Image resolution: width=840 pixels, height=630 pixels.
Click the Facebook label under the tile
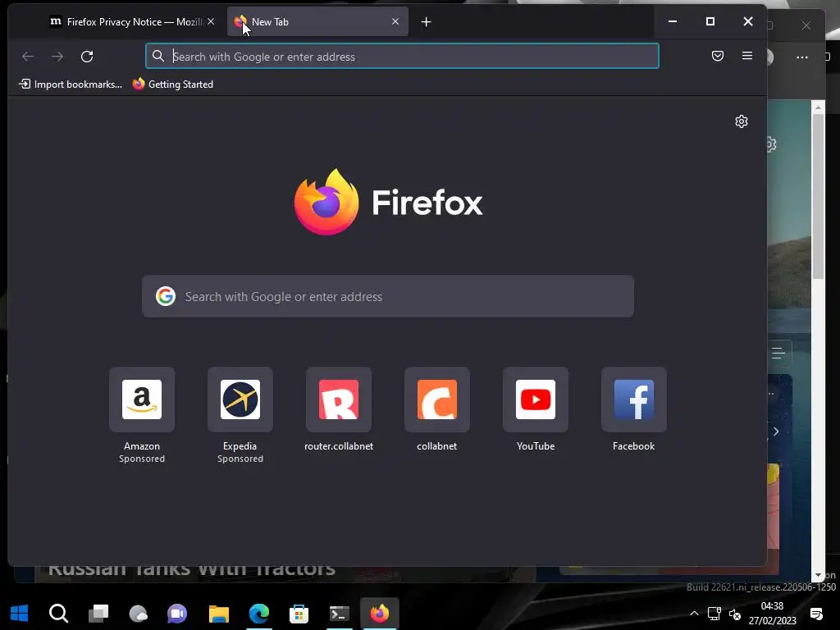(634, 446)
